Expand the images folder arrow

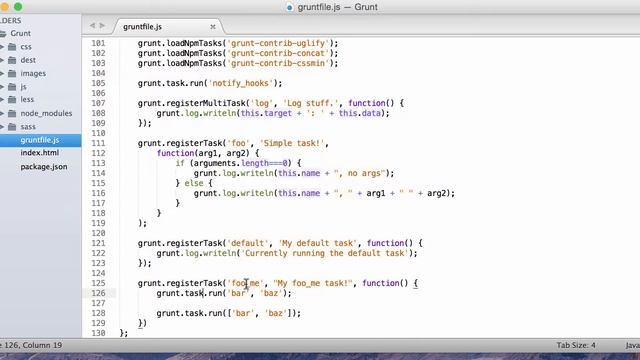[2, 73]
